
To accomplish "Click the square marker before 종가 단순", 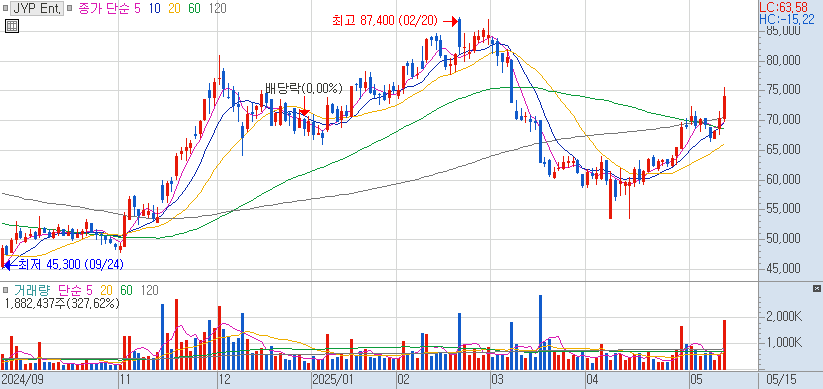I will pyautogui.click(x=70, y=8).
